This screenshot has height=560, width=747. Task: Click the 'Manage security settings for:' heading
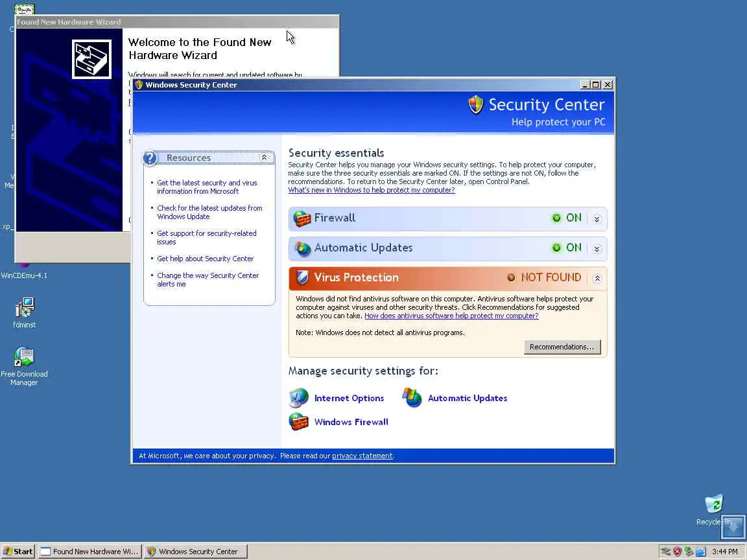click(x=363, y=371)
